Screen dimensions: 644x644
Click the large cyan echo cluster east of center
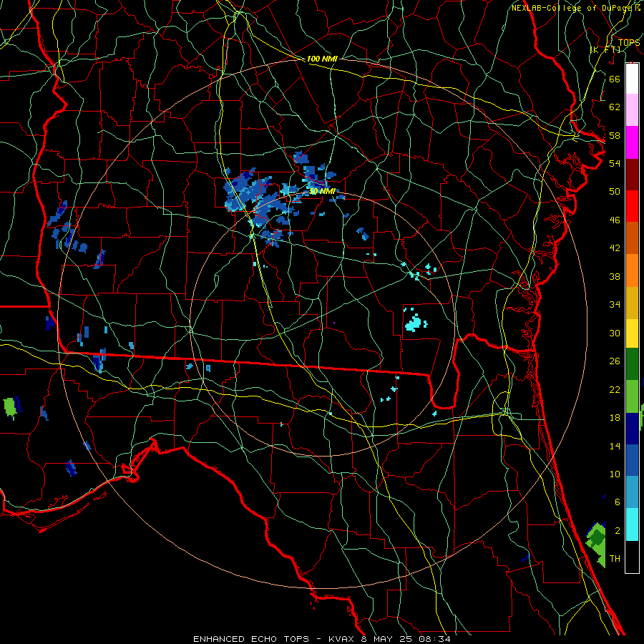click(x=415, y=323)
